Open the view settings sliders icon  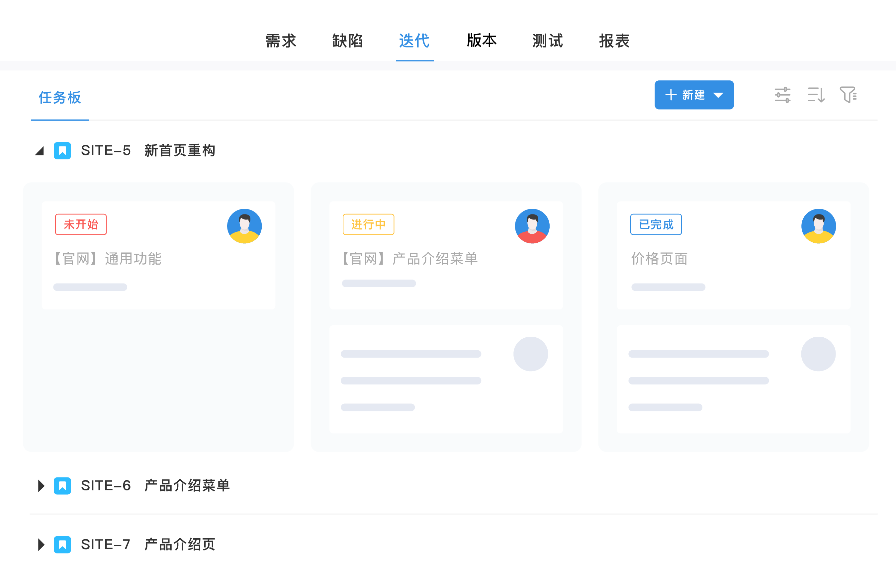[x=782, y=95]
